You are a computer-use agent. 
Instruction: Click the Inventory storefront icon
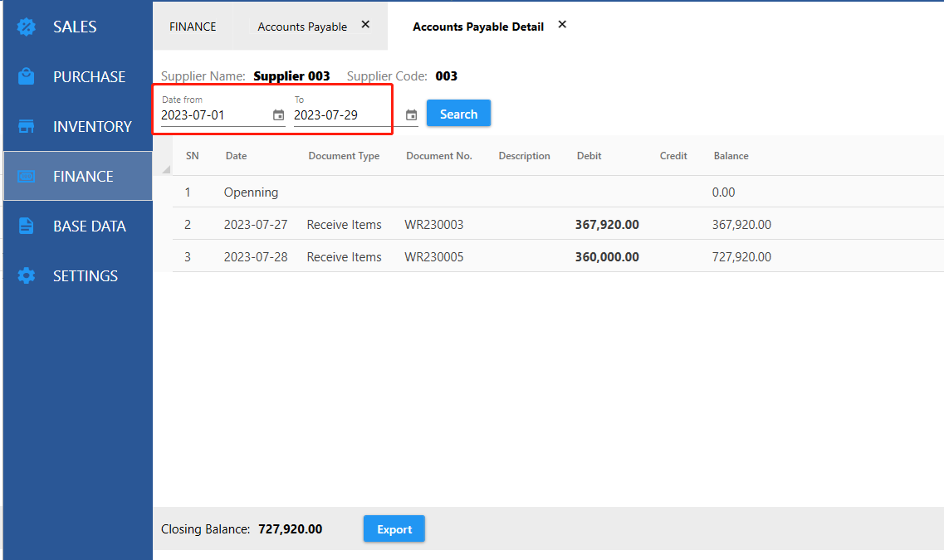[27, 126]
